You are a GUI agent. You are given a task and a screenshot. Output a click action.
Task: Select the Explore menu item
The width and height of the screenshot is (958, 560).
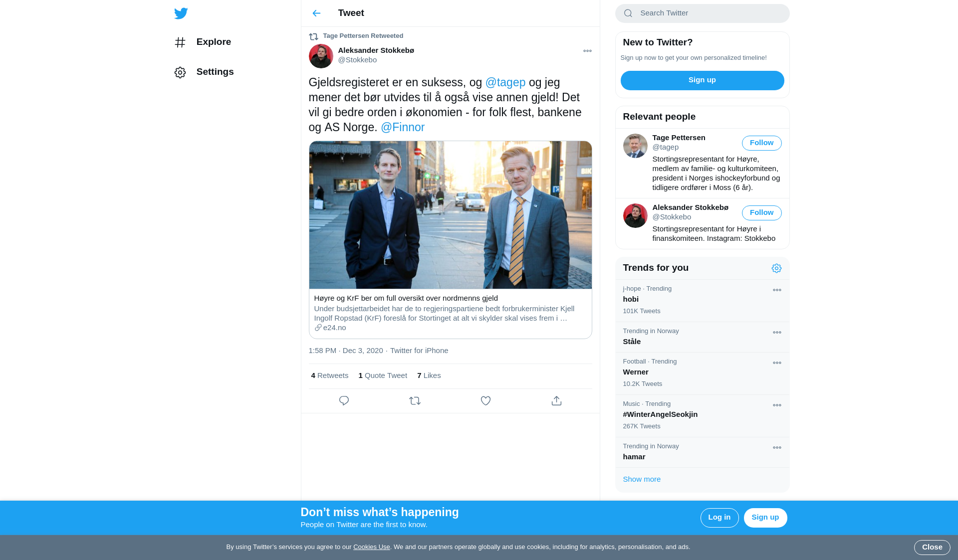coord(203,42)
